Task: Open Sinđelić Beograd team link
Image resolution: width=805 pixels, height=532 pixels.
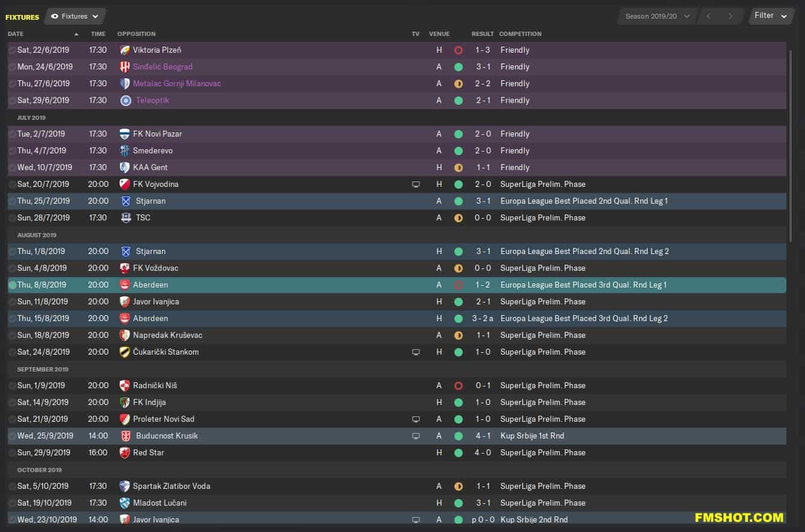Action: tap(163, 67)
